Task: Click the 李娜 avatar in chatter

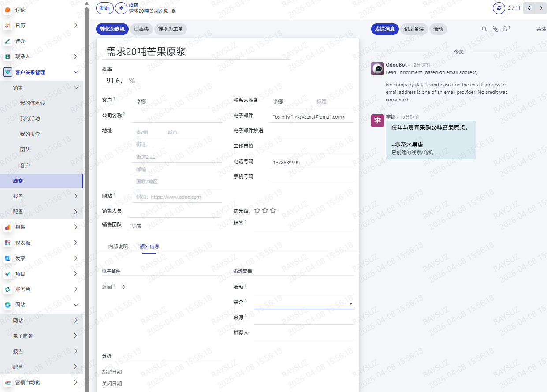Action: 377,120
